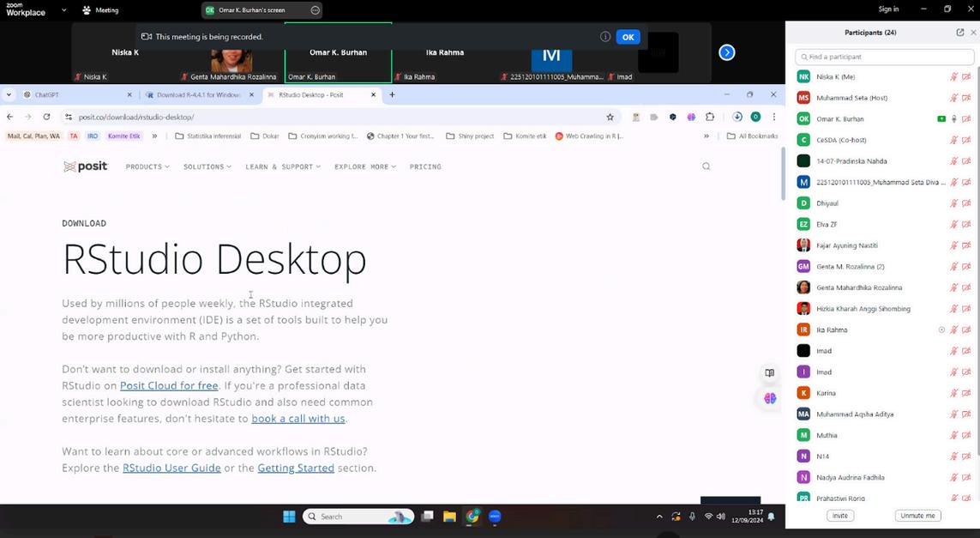The height and width of the screenshot is (538, 980).
Task: Follow the Posit Cloud for free link
Action: (169, 386)
